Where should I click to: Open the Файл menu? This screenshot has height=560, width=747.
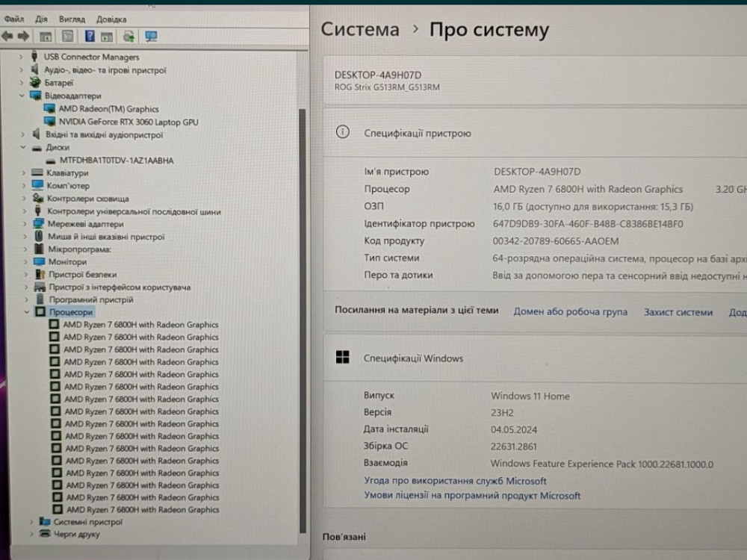pyautogui.click(x=13, y=19)
